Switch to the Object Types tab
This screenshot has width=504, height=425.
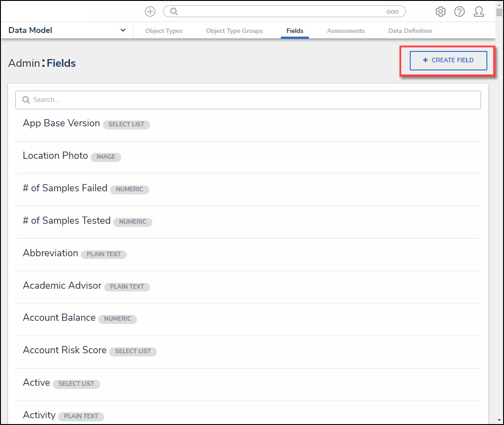[x=164, y=31]
